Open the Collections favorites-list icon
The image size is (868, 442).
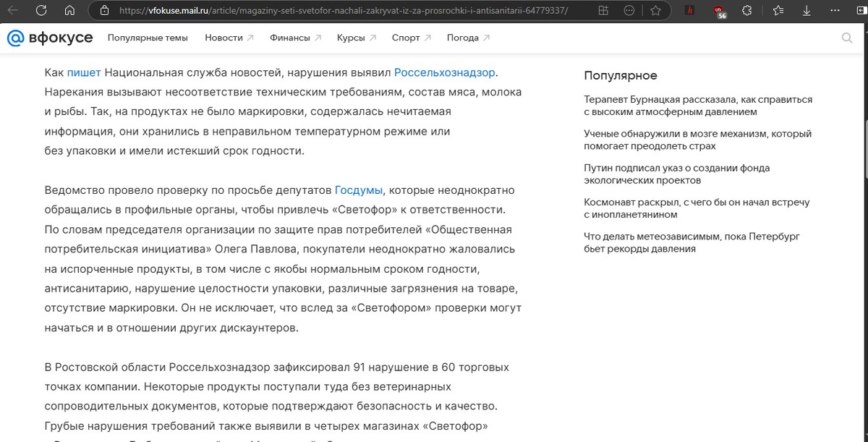778,10
